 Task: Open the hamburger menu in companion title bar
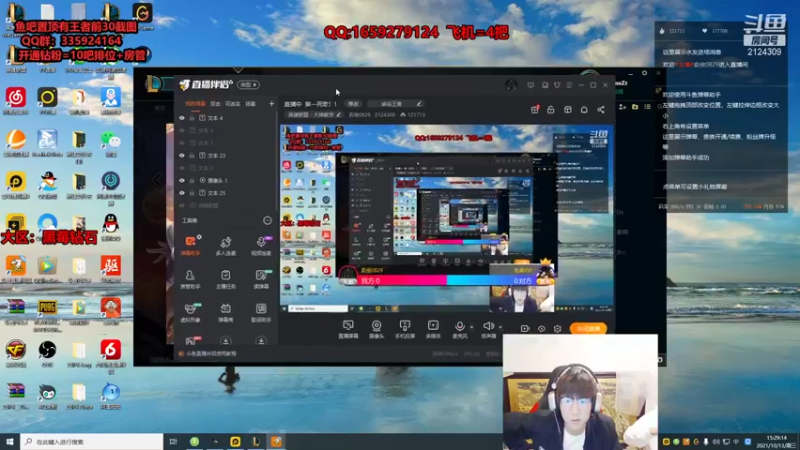[x=569, y=85]
